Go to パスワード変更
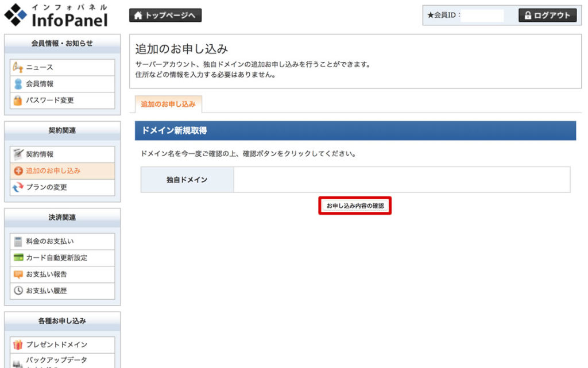Image resolution: width=588 pixels, height=368 pixels. [62, 100]
